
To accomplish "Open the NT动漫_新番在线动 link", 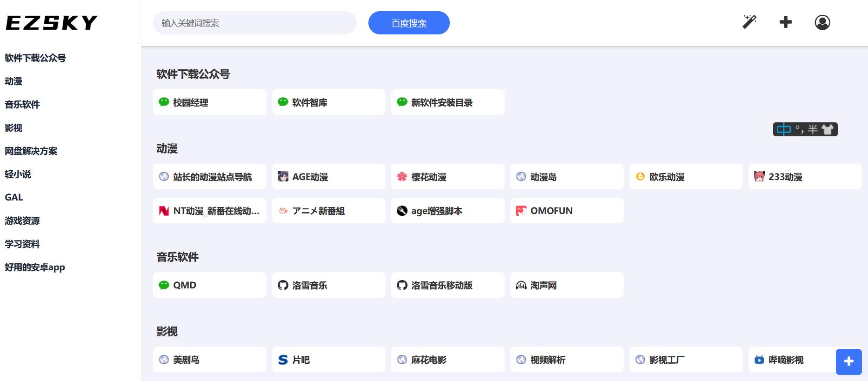I will tap(210, 211).
